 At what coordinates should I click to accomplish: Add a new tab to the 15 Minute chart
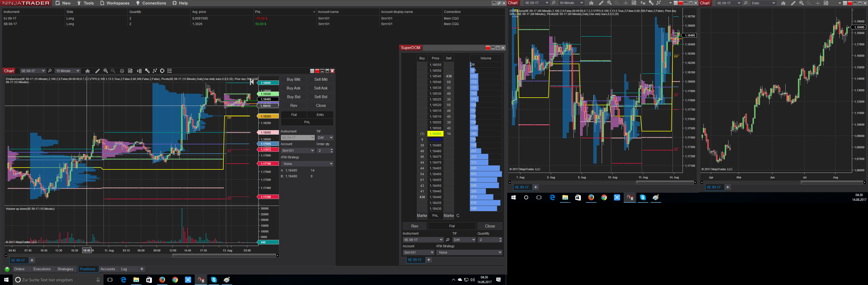(x=32, y=260)
